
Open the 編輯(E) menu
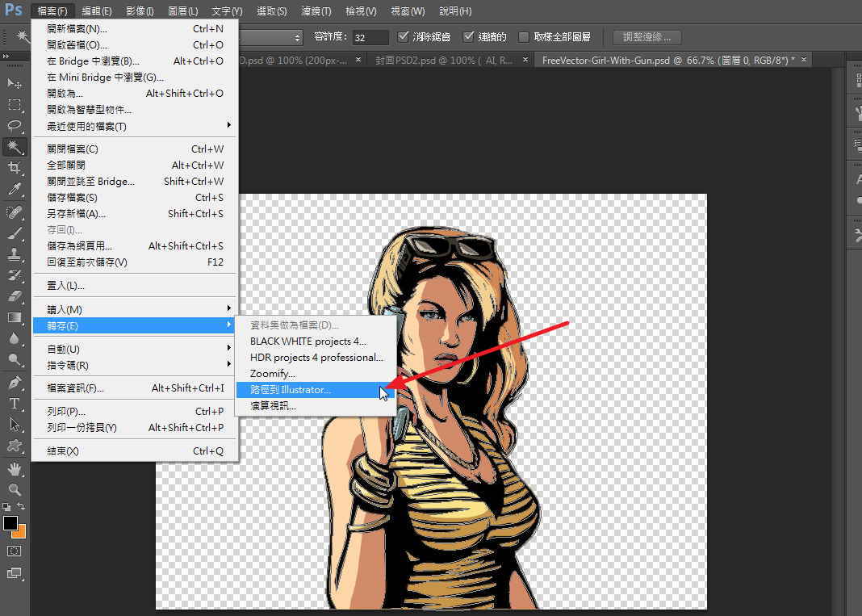[x=96, y=11]
